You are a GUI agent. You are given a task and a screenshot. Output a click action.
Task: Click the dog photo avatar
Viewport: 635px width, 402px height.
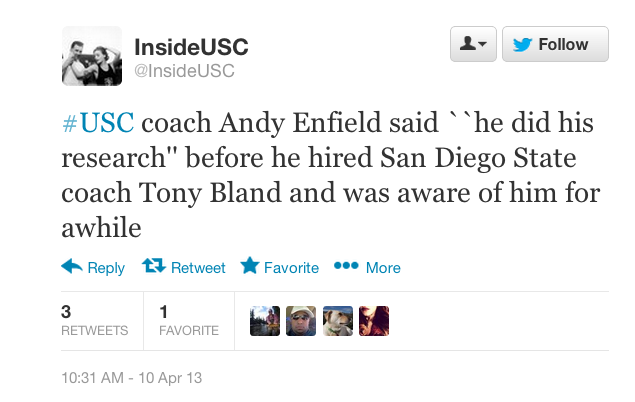pos(338,320)
